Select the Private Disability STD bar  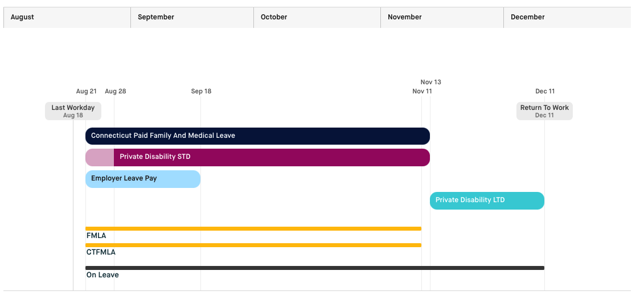coord(272,157)
